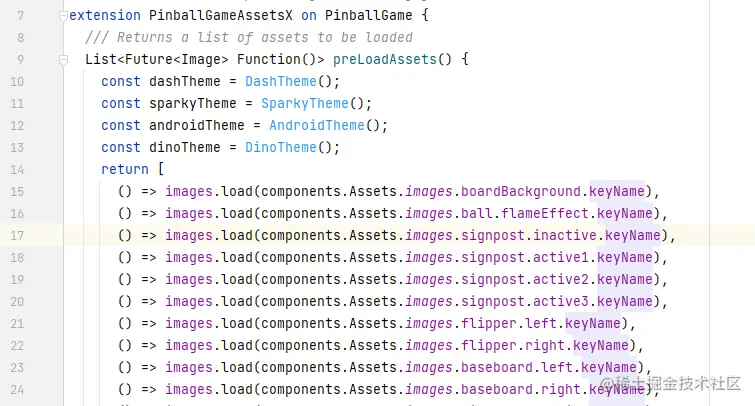
Task: Click flameEffect on line 16
Action: coord(545,213)
